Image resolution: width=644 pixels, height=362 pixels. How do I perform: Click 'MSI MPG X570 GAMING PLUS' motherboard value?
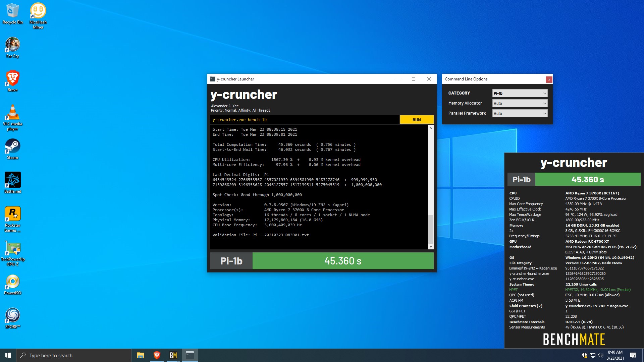(x=601, y=247)
